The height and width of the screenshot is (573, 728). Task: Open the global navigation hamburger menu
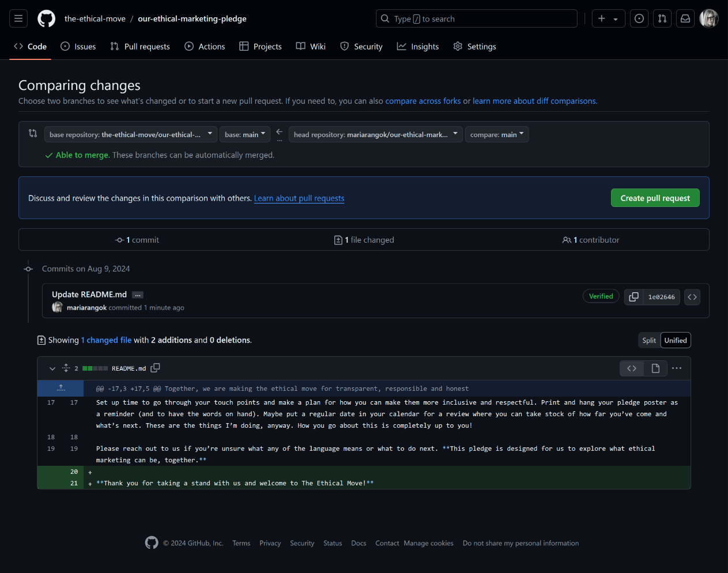click(x=18, y=18)
